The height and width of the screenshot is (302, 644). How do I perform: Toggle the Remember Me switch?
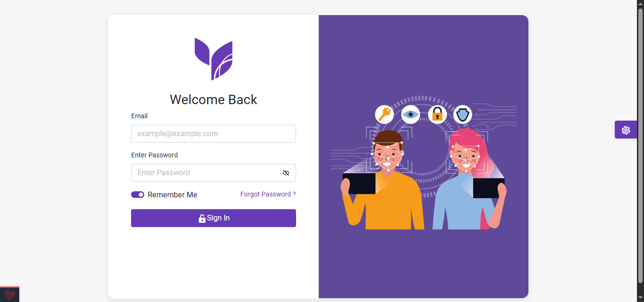[x=138, y=195]
